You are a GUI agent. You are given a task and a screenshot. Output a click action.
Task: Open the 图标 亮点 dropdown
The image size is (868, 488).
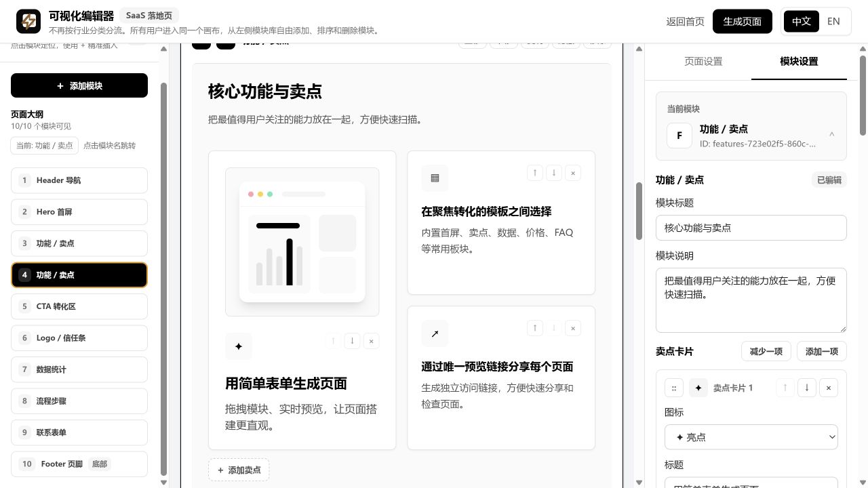(751, 437)
